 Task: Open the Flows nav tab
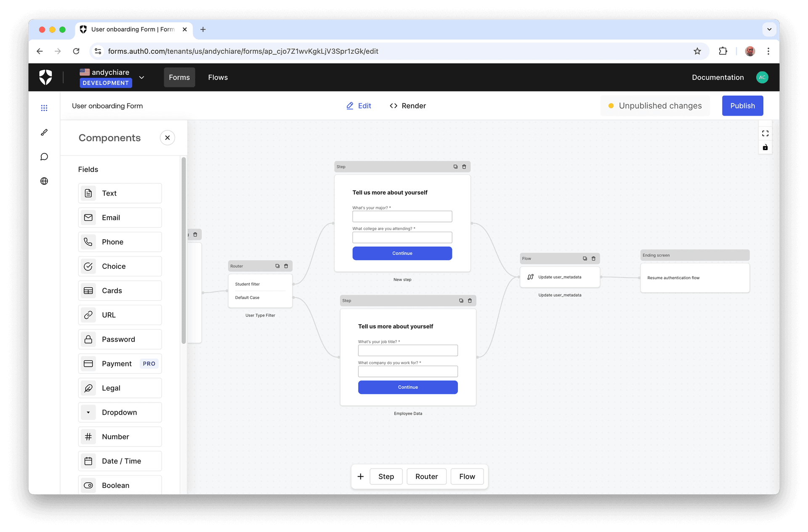[x=218, y=77]
